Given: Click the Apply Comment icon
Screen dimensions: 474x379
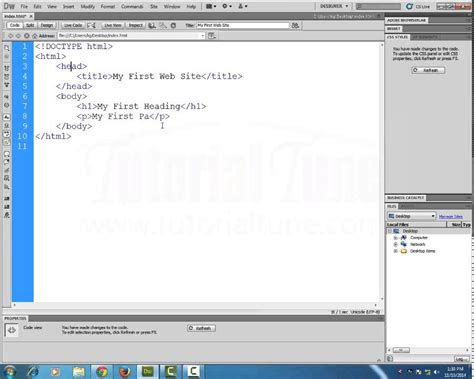Looking at the screenshot, I should (7, 154).
